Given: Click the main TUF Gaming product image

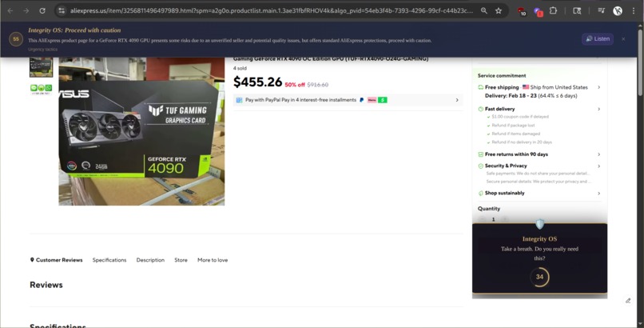Looking at the screenshot, I should (x=141, y=131).
